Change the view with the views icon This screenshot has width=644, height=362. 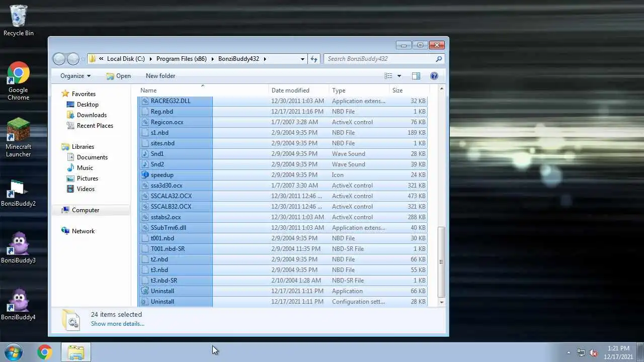coord(388,76)
